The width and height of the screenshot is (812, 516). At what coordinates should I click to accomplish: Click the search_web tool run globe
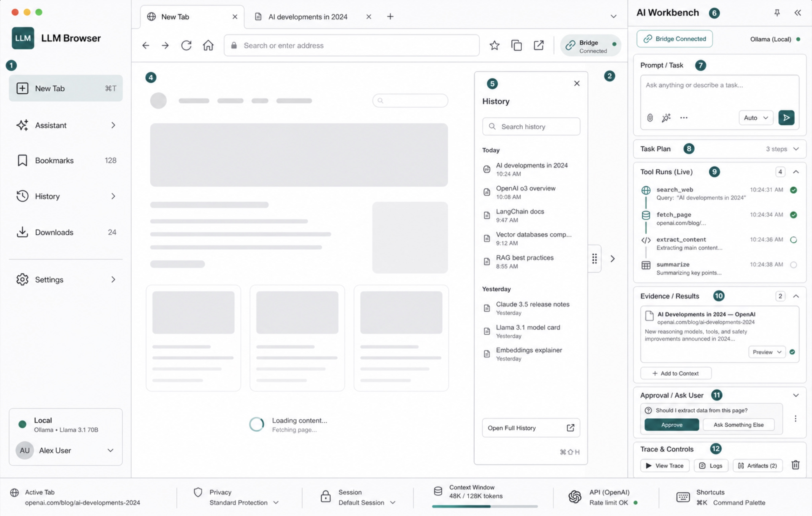[646, 190]
